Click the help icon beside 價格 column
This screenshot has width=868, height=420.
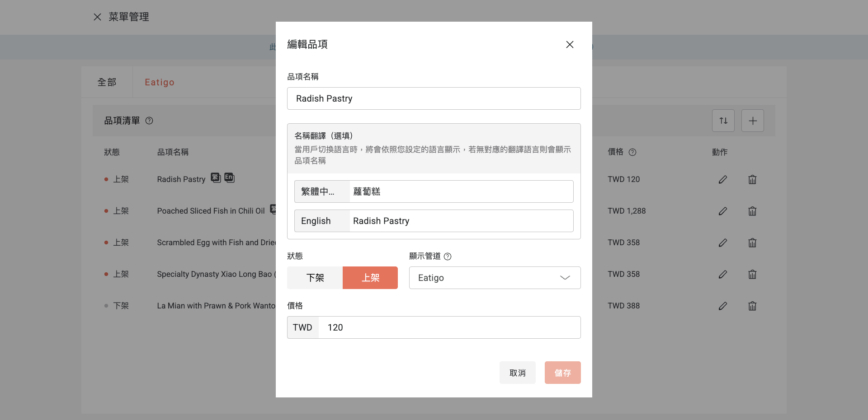pos(632,152)
